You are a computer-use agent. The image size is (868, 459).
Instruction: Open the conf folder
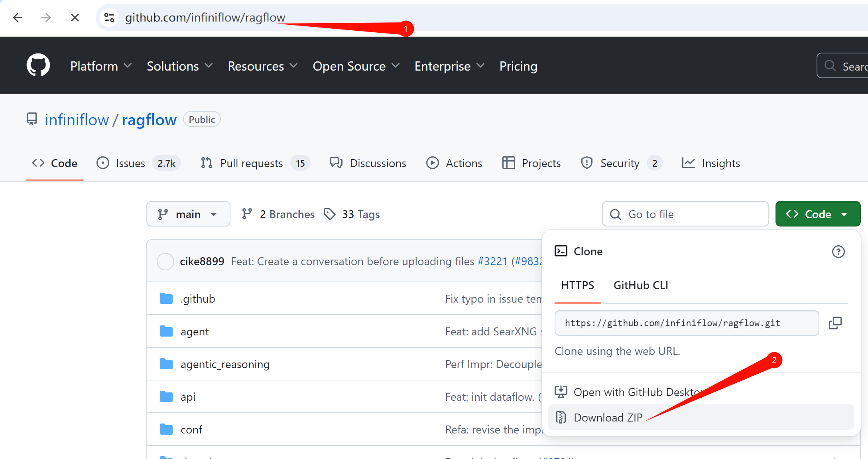(191, 429)
